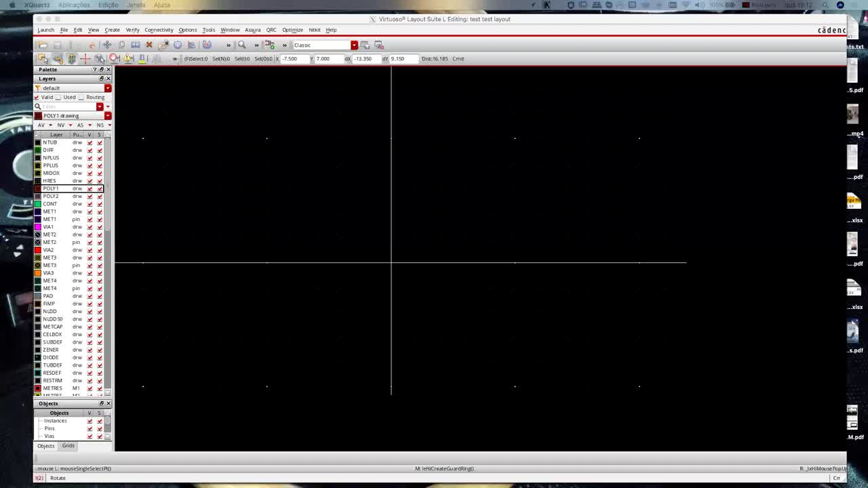The height and width of the screenshot is (488, 868).
Task: Toggle visibility checkbox for POLY2 layer
Action: tap(90, 196)
